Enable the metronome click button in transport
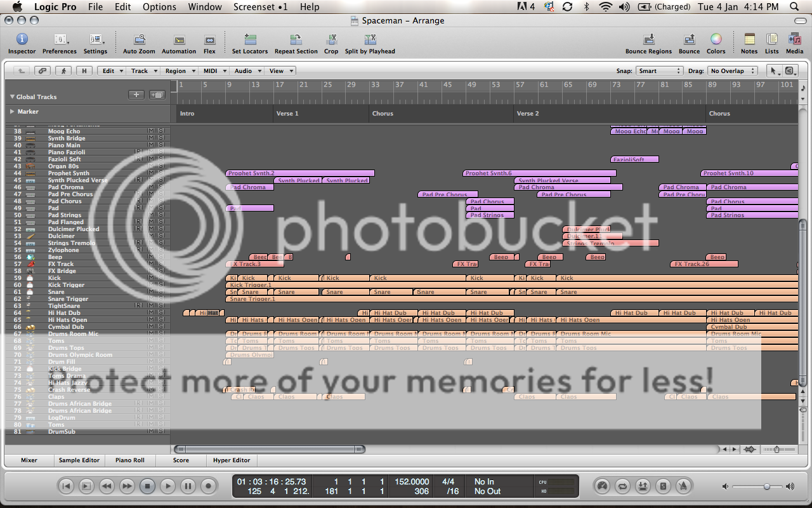Image resolution: width=812 pixels, height=508 pixels. coord(683,486)
